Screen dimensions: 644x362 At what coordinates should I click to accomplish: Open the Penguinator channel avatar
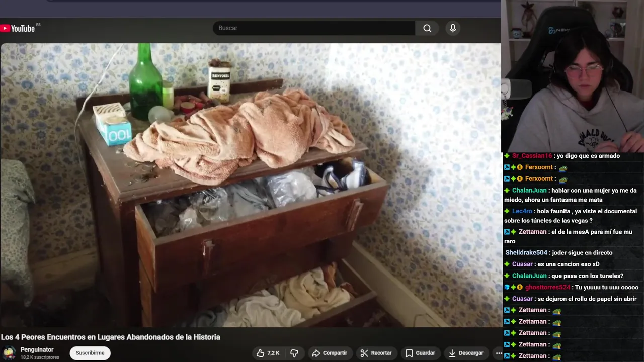(x=9, y=353)
